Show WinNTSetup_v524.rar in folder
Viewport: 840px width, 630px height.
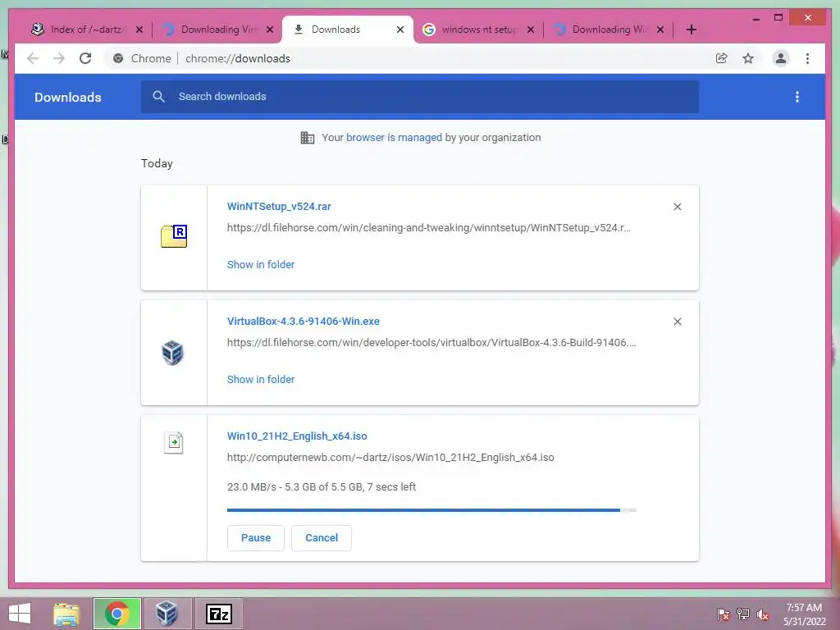(261, 265)
